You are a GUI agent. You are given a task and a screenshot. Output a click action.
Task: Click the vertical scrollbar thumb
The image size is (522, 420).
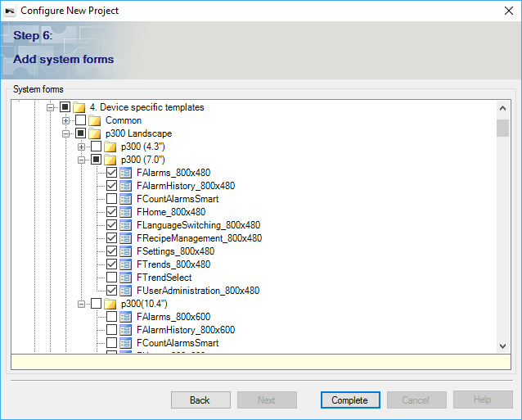[502, 129]
